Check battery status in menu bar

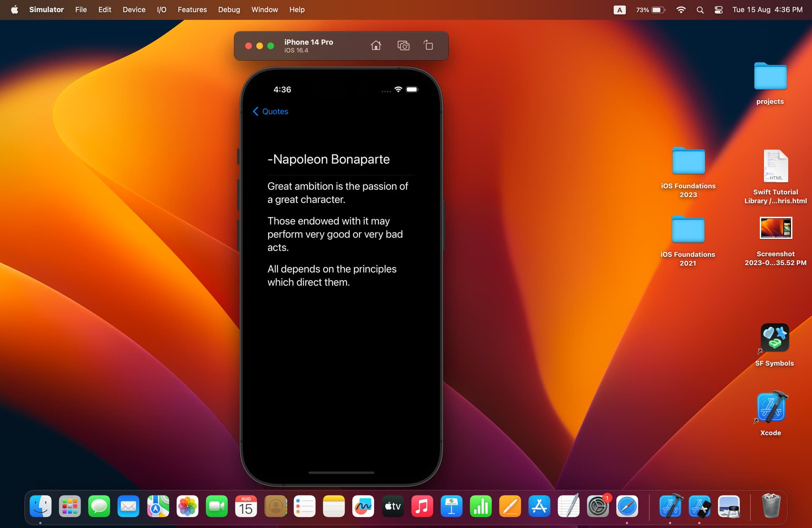(x=650, y=10)
